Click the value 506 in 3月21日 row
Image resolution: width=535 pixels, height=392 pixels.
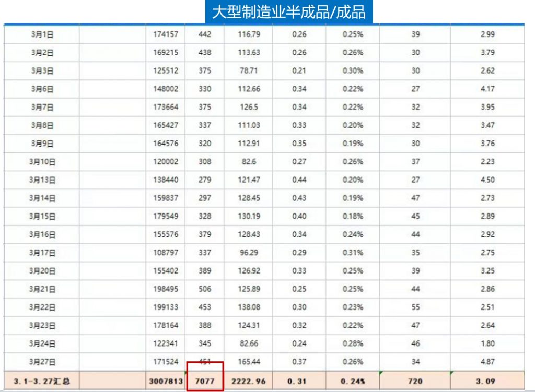click(x=205, y=289)
